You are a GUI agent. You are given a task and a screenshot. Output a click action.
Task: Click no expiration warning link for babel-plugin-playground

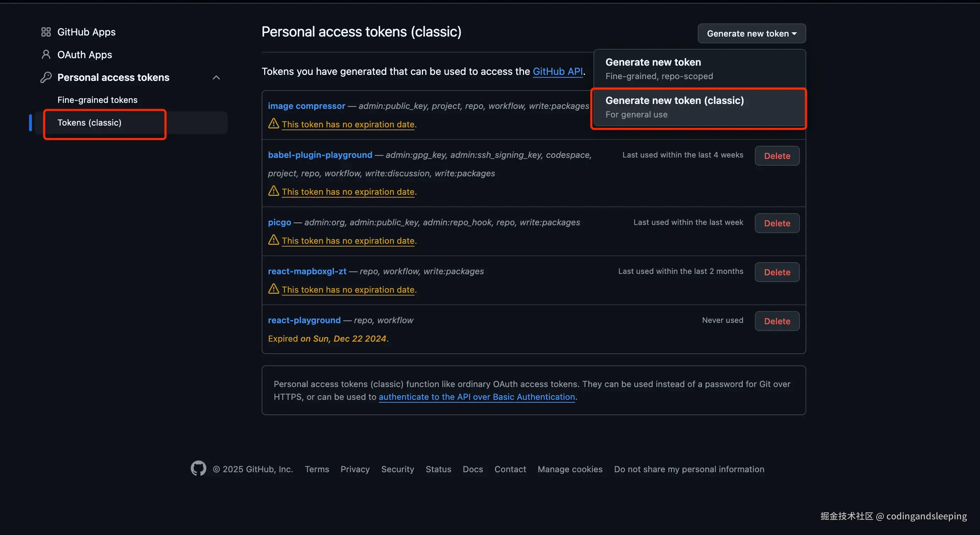point(348,192)
